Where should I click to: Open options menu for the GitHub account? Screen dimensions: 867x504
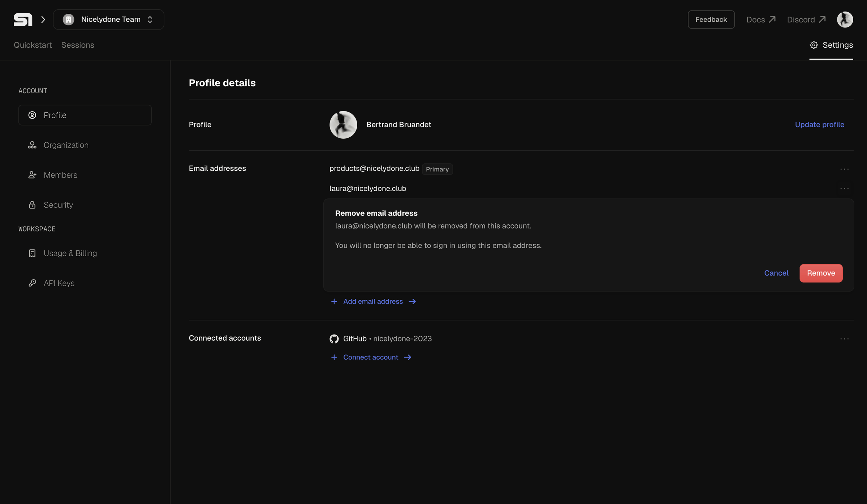(844, 339)
